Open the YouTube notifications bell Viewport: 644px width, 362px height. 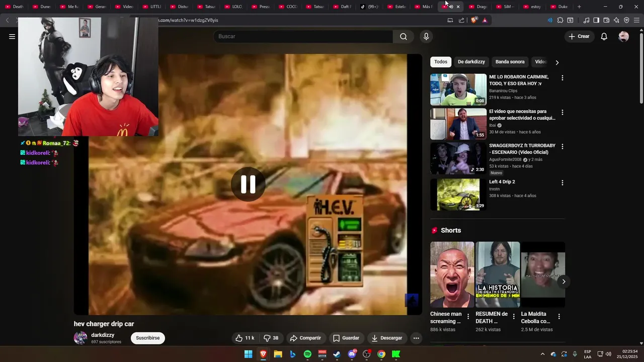click(604, 36)
